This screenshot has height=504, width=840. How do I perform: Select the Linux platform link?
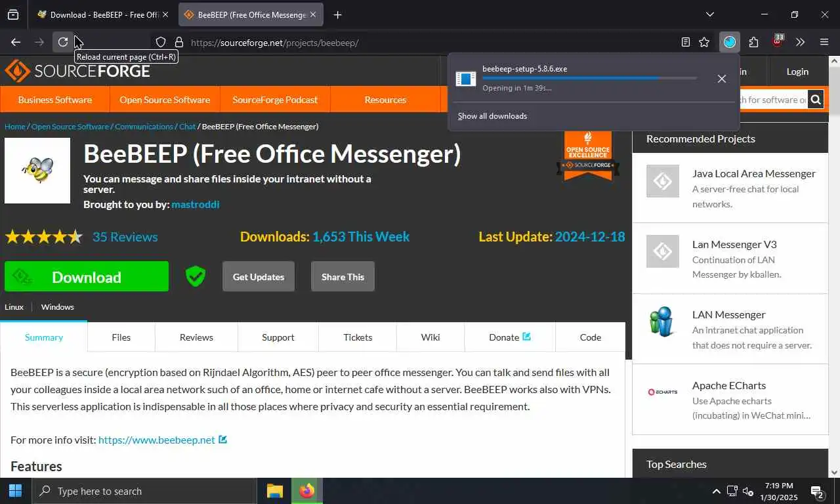(x=14, y=306)
